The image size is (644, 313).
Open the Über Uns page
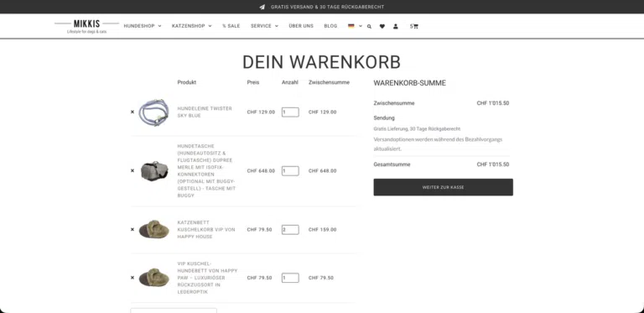tap(301, 26)
